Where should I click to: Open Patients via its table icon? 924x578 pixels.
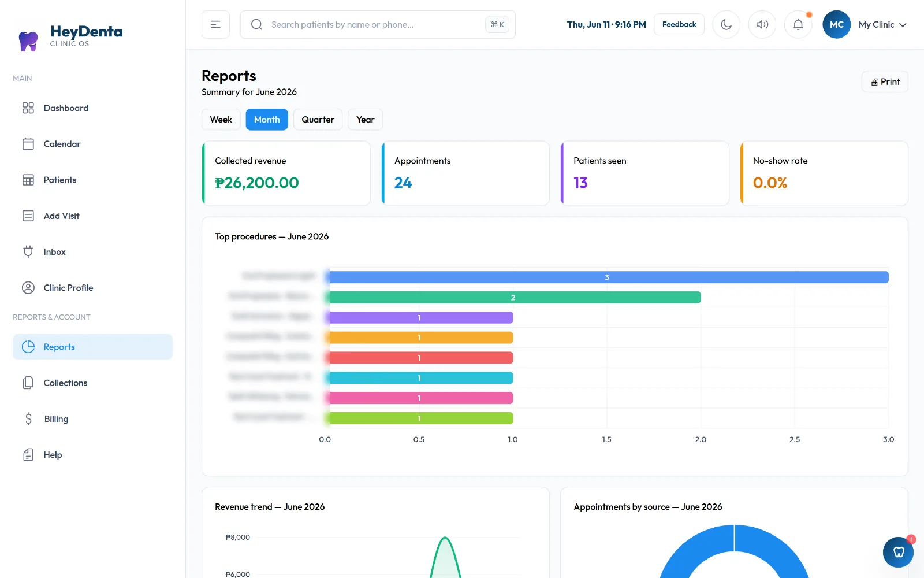pos(28,180)
